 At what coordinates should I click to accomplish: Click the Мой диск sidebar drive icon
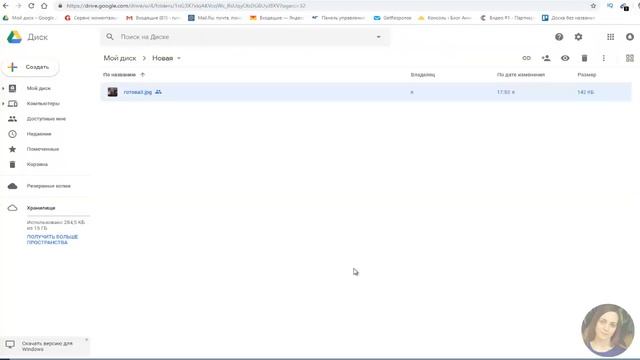pos(13,88)
